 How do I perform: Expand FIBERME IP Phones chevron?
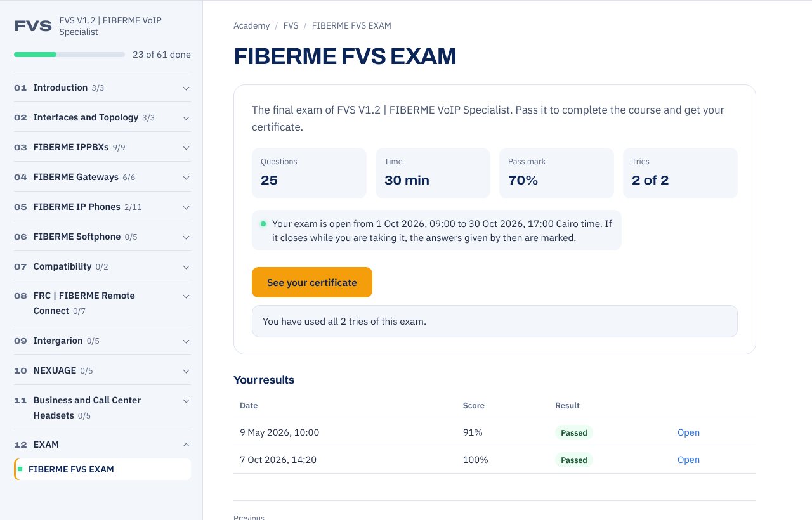186,207
